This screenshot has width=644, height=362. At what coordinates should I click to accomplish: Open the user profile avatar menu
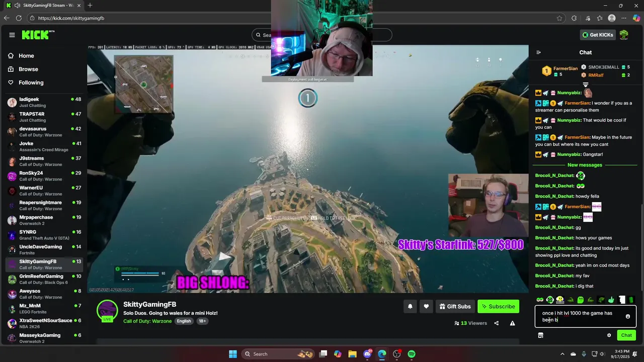624,35
